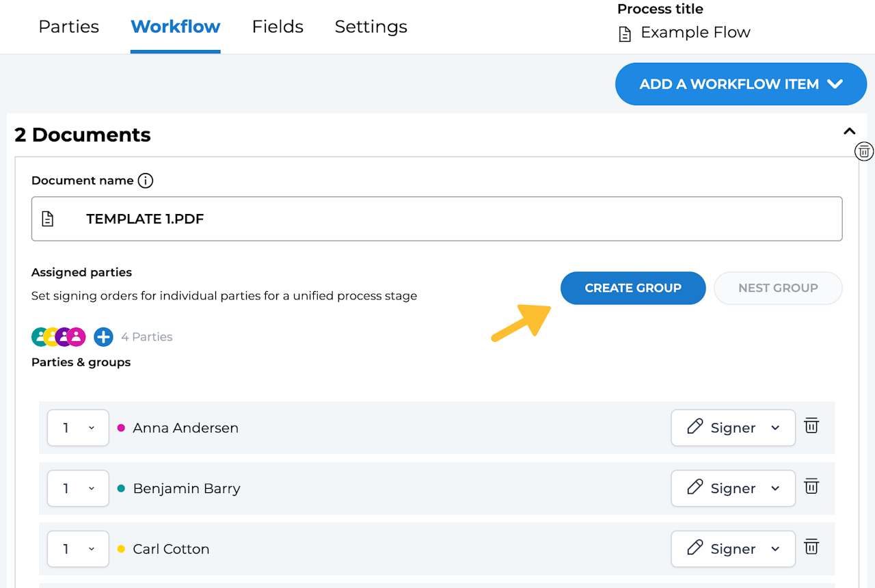Delete the document using the circled trash icon
This screenshot has width=875, height=588.
864,151
